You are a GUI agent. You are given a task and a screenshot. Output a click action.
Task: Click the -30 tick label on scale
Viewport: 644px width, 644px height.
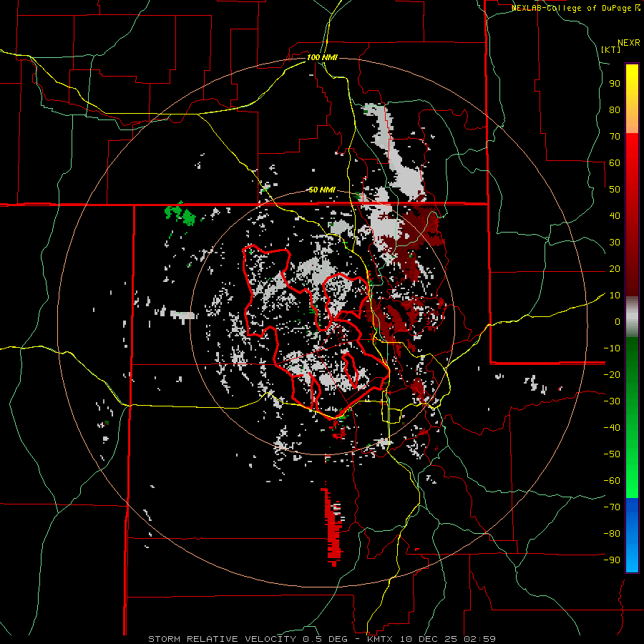(612, 401)
